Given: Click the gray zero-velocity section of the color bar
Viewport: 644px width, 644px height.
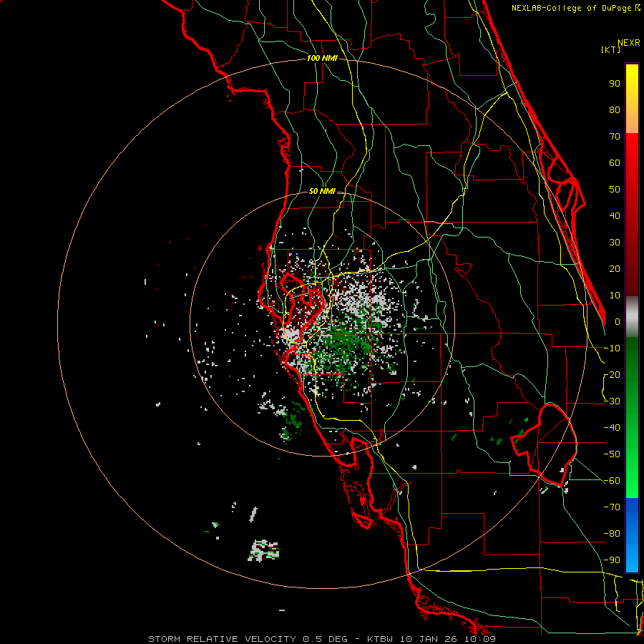Looking at the screenshot, I should pos(632,317).
